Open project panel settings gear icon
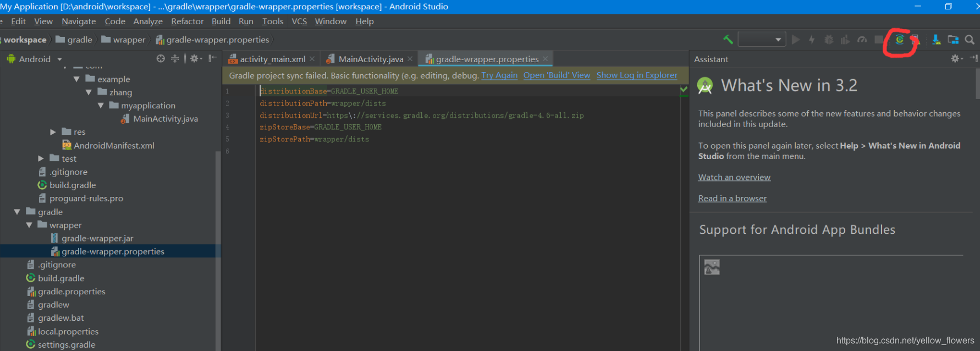The height and width of the screenshot is (351, 980). pos(196,58)
